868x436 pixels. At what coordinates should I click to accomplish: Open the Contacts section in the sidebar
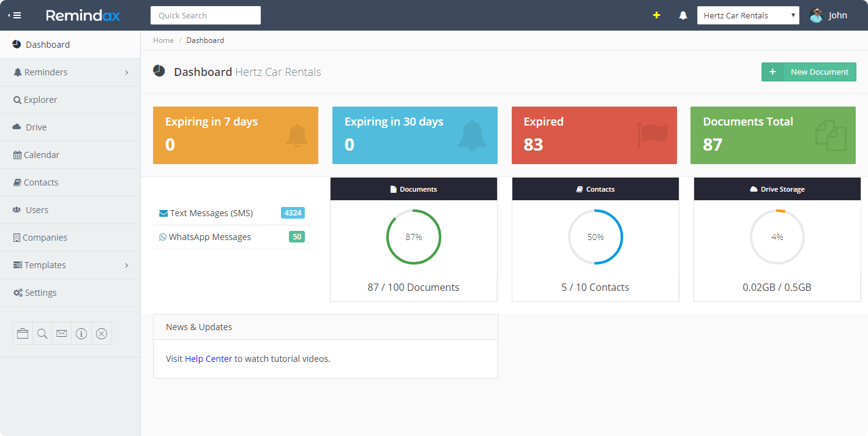click(x=40, y=182)
